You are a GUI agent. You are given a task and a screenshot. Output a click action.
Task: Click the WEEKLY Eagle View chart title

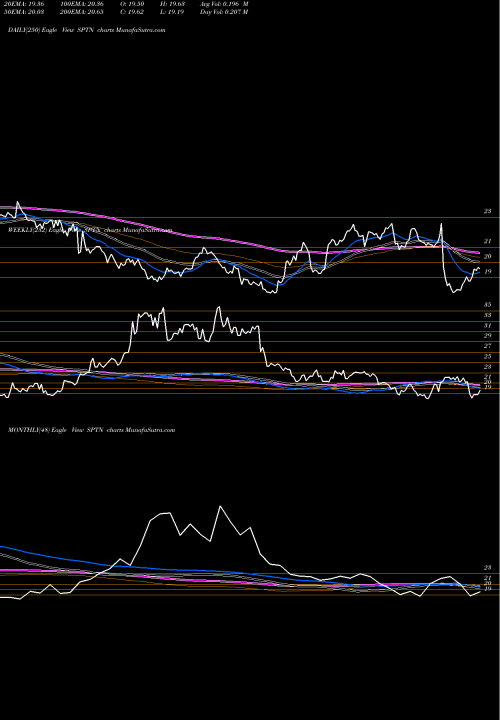pos(90,231)
